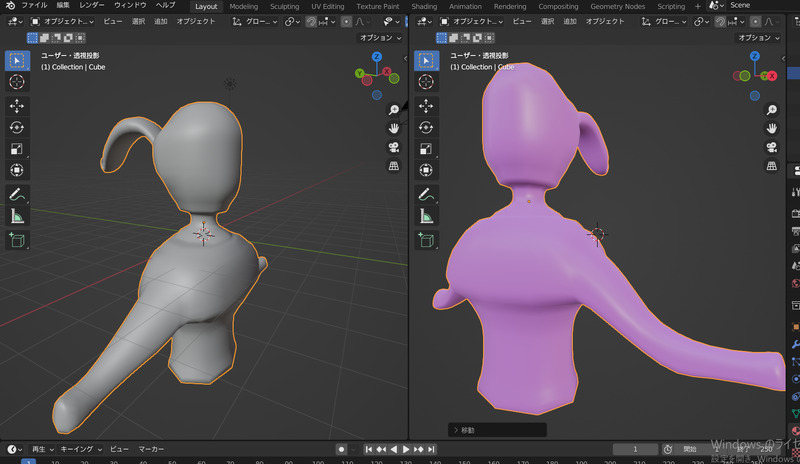Viewport: 800px width, 464px height.
Task: Toggle snapping magnet in left viewport header
Action: (x=312, y=21)
